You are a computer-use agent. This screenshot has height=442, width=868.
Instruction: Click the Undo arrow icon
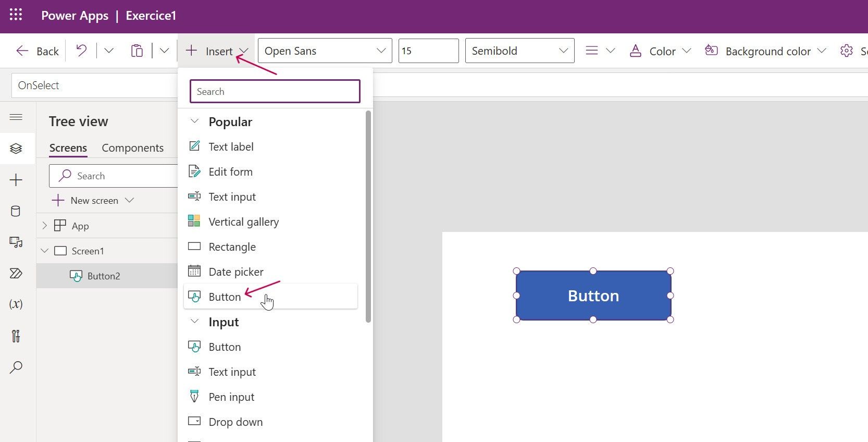point(81,51)
